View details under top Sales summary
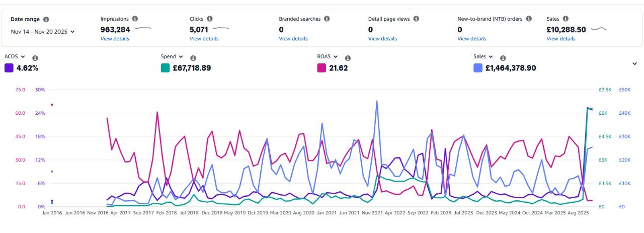 (560, 39)
